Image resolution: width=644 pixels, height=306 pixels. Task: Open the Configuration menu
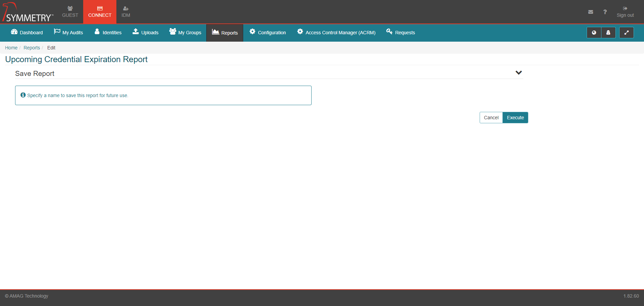(x=268, y=33)
